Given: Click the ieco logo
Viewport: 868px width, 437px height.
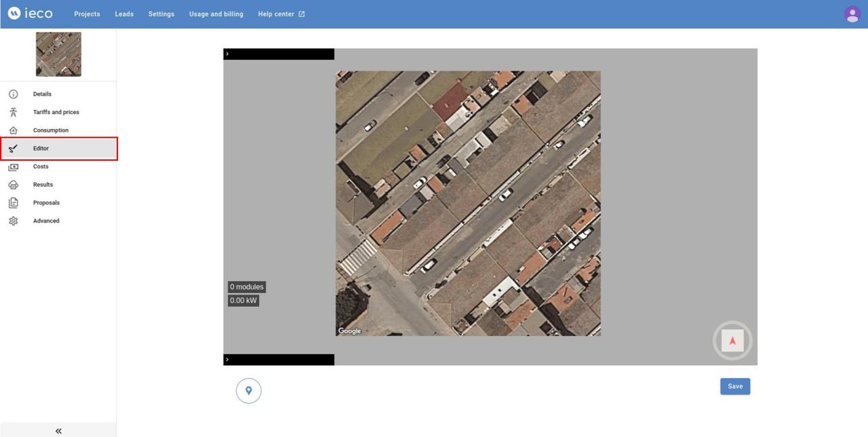Looking at the screenshot, I should click(31, 14).
